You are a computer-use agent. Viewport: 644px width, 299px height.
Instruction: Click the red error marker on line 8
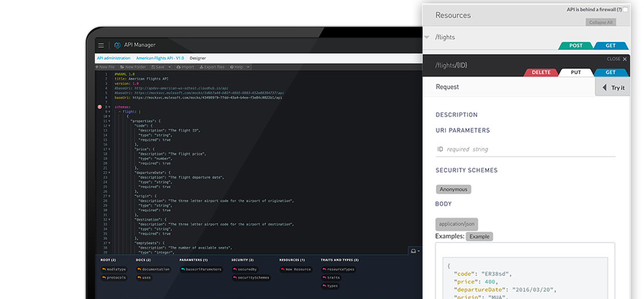[99, 107]
